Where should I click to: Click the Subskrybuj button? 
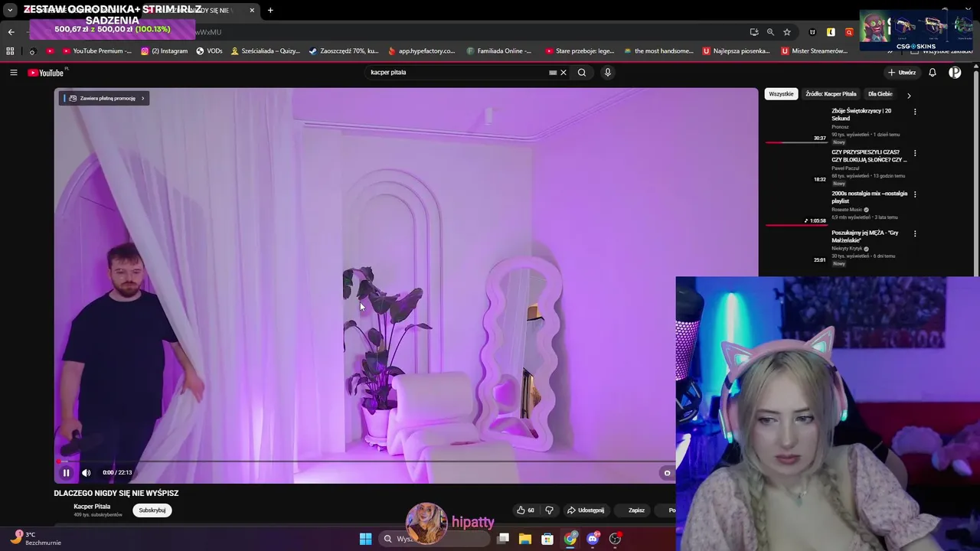tap(152, 510)
